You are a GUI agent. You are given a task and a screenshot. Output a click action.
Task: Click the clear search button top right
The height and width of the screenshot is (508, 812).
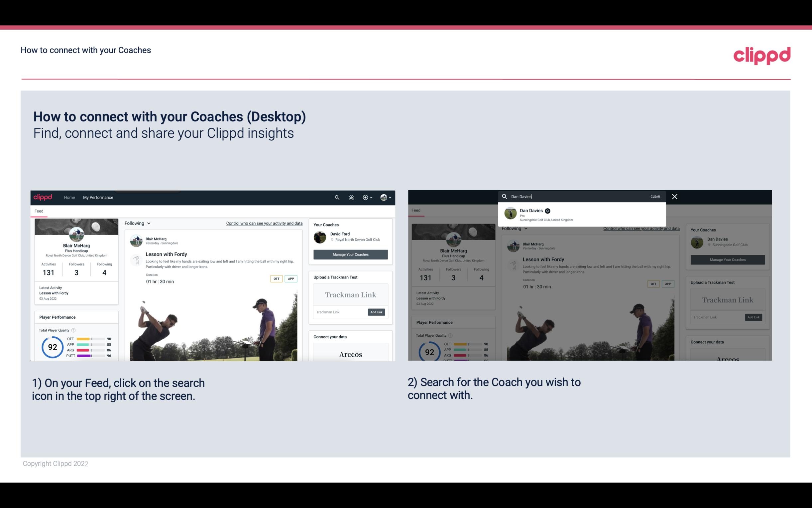[x=655, y=196]
